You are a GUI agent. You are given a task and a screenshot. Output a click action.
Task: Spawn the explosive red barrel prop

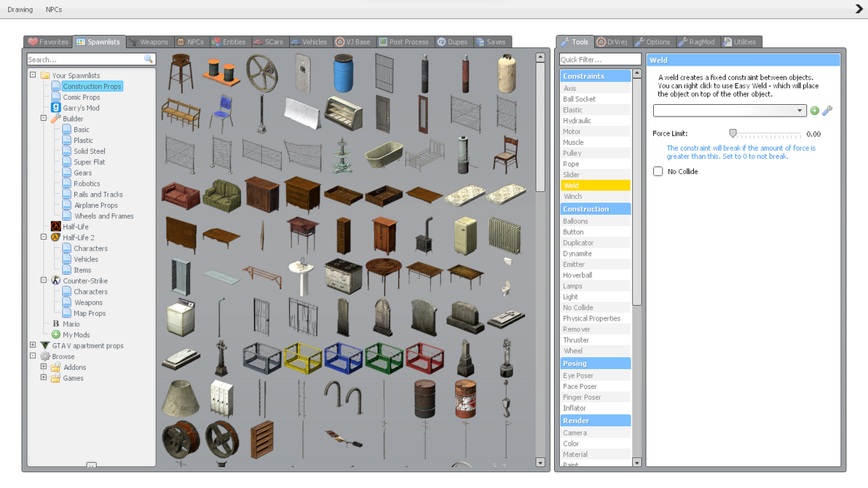point(465,399)
